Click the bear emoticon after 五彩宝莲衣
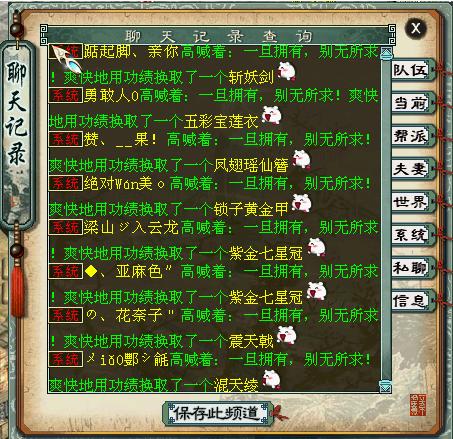This screenshot has width=453, height=439. point(271,115)
